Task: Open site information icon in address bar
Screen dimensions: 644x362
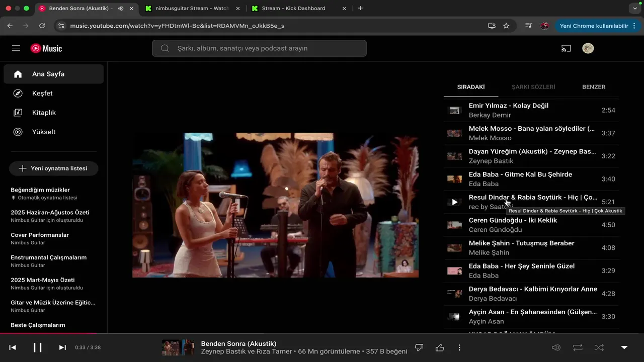Action: click(x=61, y=26)
